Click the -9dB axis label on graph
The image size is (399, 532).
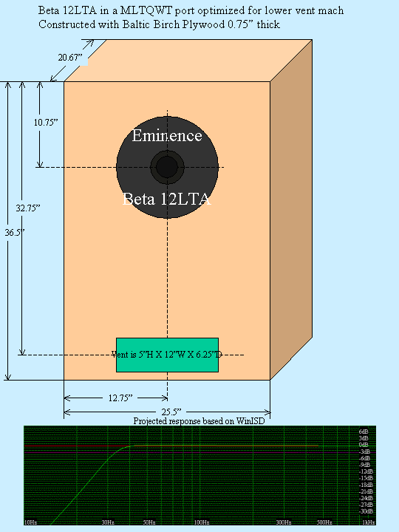click(x=364, y=465)
